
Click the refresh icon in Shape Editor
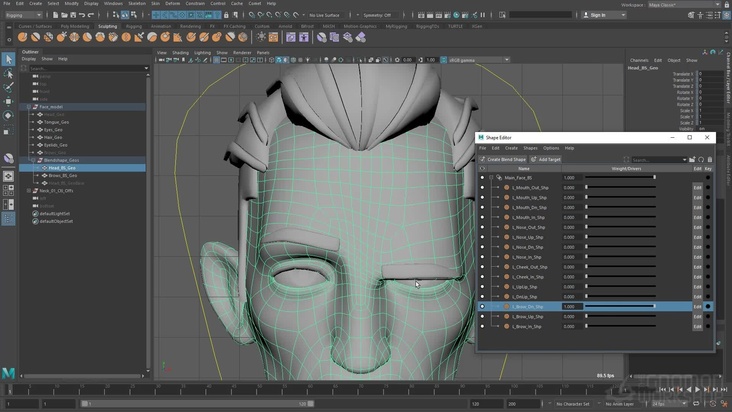click(x=701, y=160)
